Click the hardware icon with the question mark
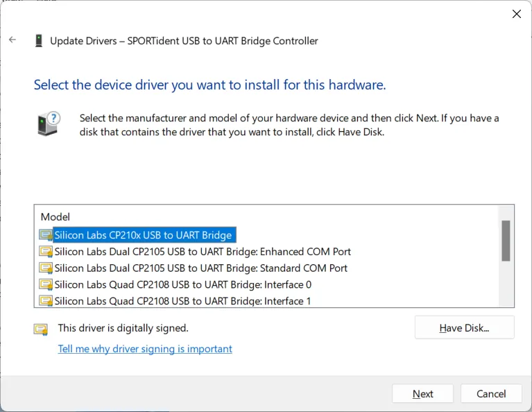Viewport: 532px width, 412px height. click(49, 123)
